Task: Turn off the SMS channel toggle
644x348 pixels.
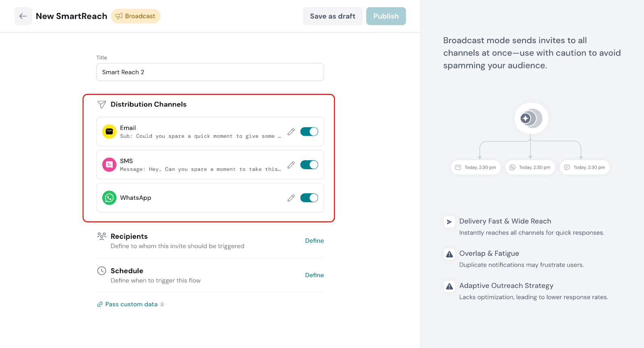Action: point(309,165)
